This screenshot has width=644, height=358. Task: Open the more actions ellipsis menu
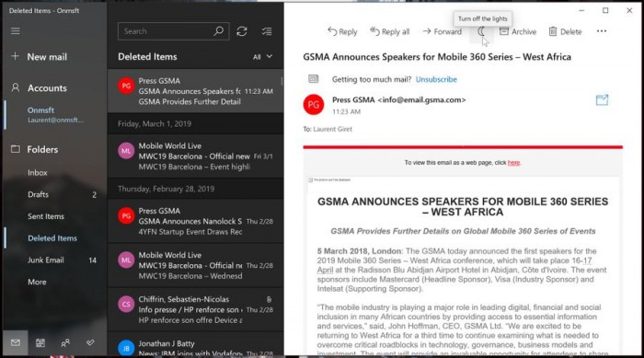click(x=602, y=31)
